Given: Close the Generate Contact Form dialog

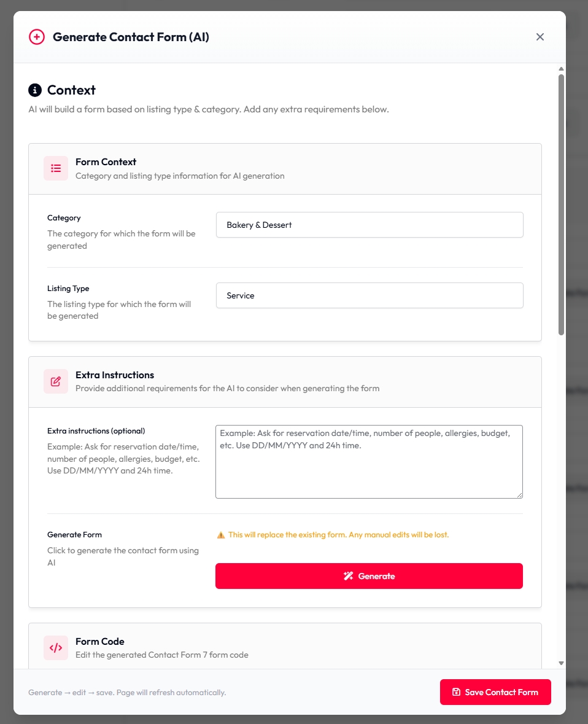Looking at the screenshot, I should point(540,37).
